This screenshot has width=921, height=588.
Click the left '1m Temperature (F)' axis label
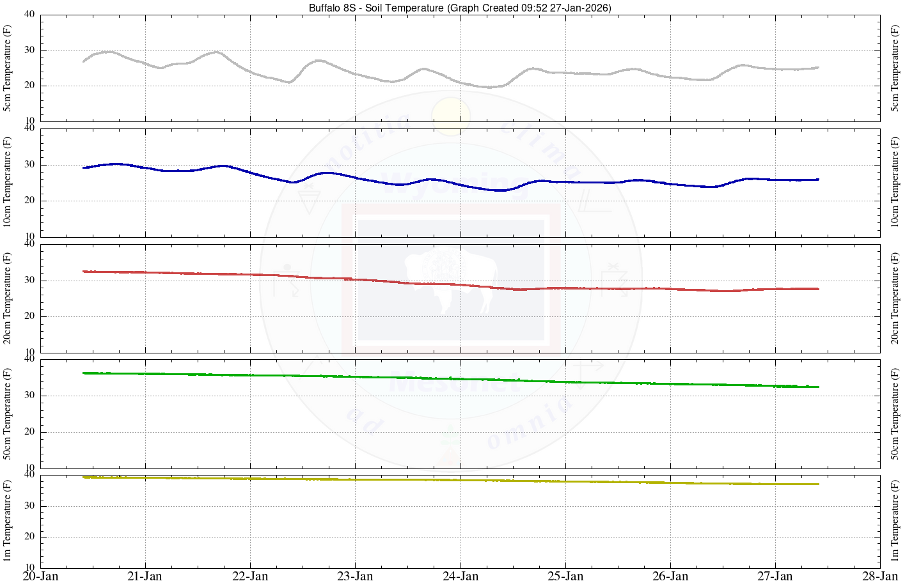point(8,521)
